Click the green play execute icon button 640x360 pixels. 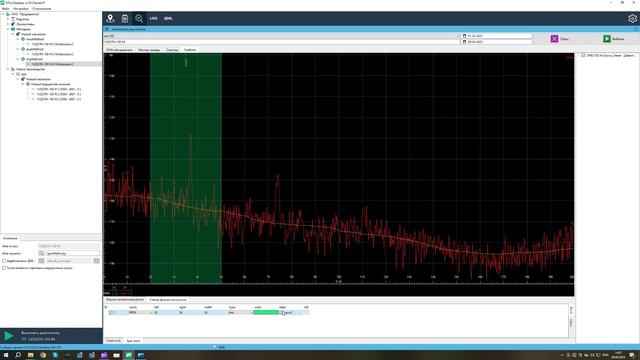click(x=607, y=39)
